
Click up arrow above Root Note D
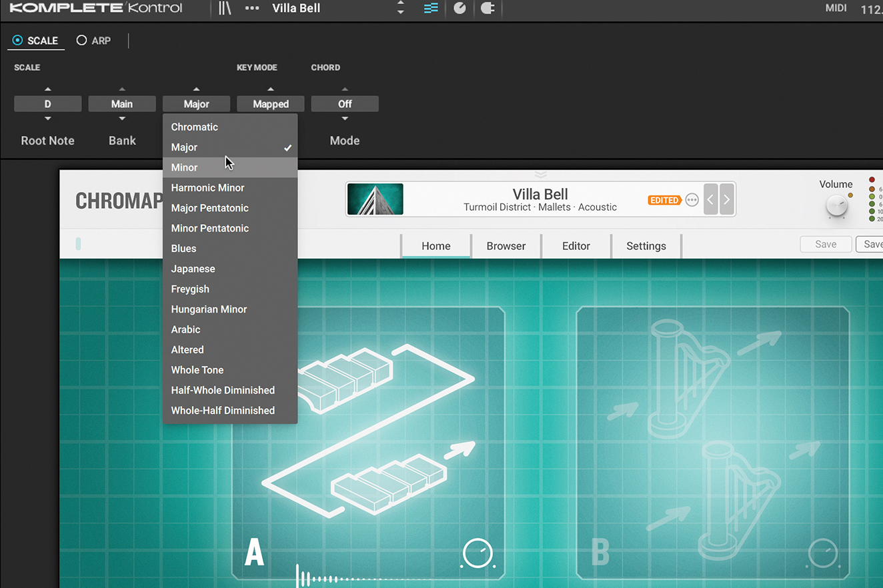point(47,89)
